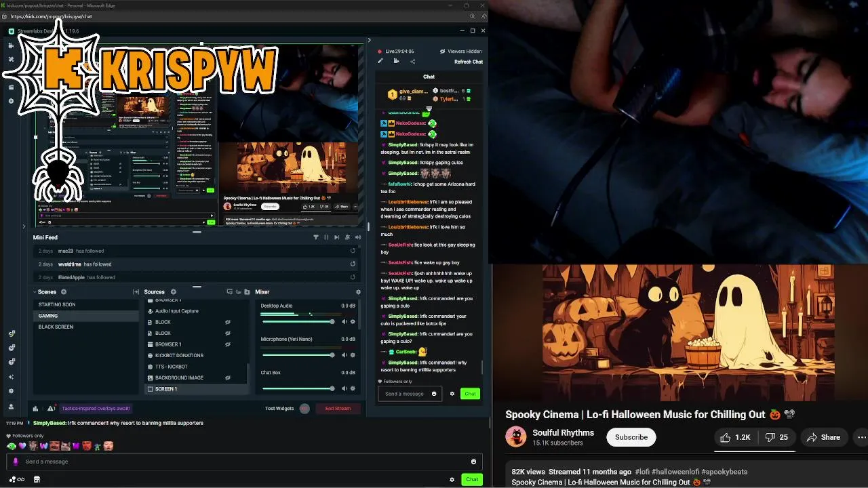This screenshot has width=868, height=488.
Task: Add a new source with the plus icon
Action: (x=173, y=292)
